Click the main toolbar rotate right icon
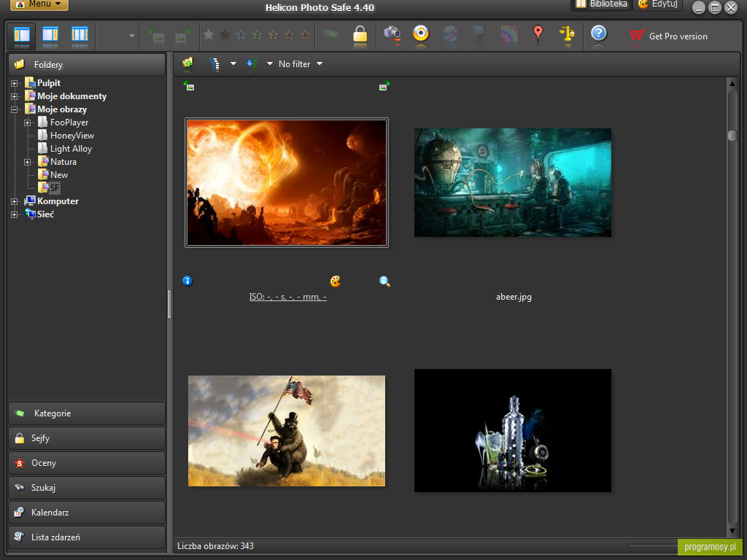The width and height of the screenshot is (747, 560). click(182, 35)
